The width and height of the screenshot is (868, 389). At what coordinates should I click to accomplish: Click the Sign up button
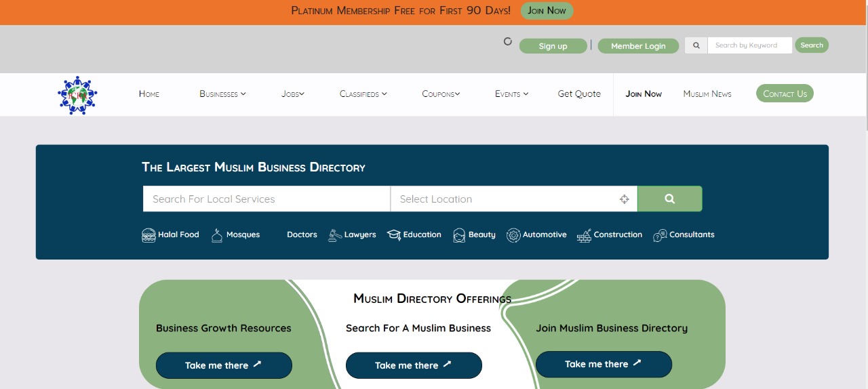553,46
